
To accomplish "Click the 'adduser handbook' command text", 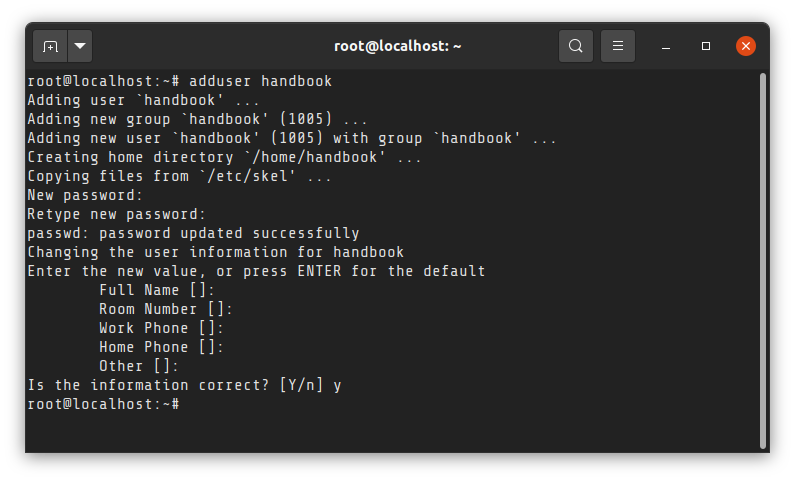I will 261,81.
